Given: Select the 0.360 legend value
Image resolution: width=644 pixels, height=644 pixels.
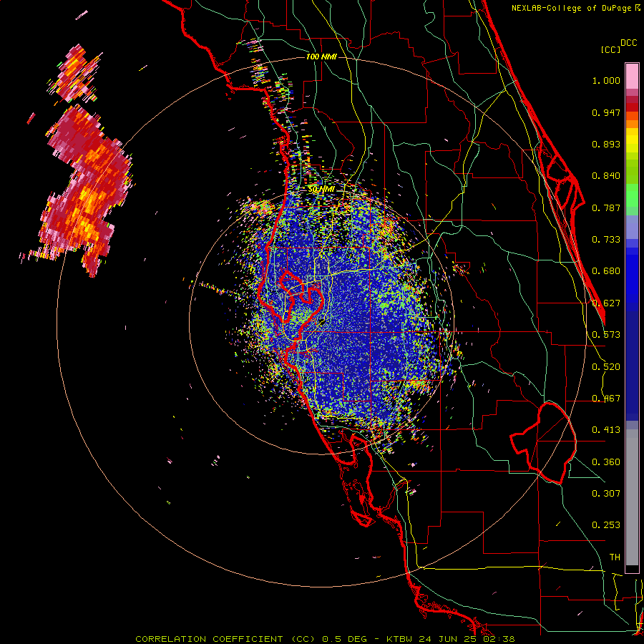Looking at the screenshot, I should coord(606,462).
